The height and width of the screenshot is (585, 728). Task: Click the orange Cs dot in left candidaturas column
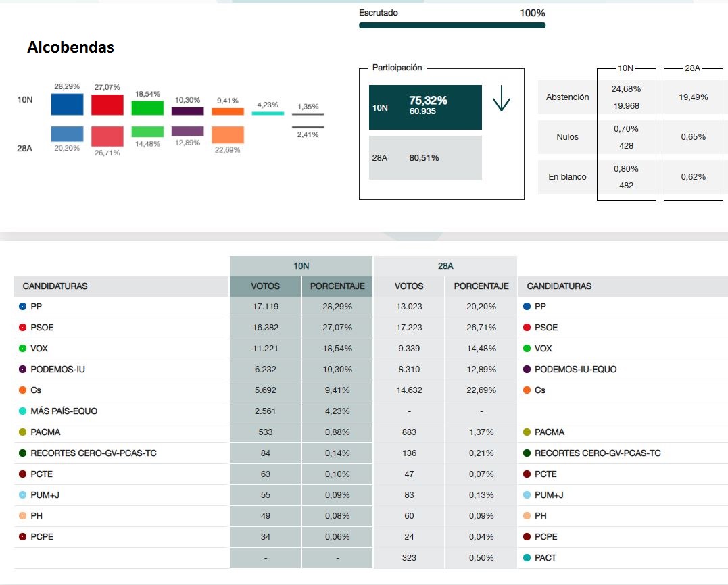(x=22, y=390)
